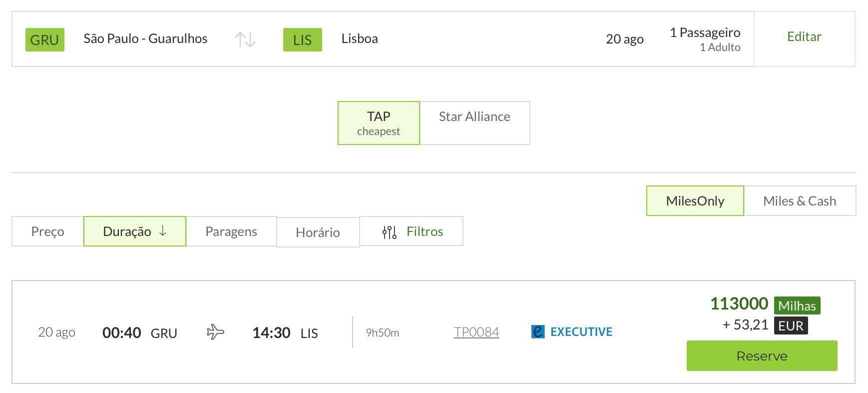Open flight number TP0084 link
The width and height of the screenshot is (868, 393).
tap(476, 332)
